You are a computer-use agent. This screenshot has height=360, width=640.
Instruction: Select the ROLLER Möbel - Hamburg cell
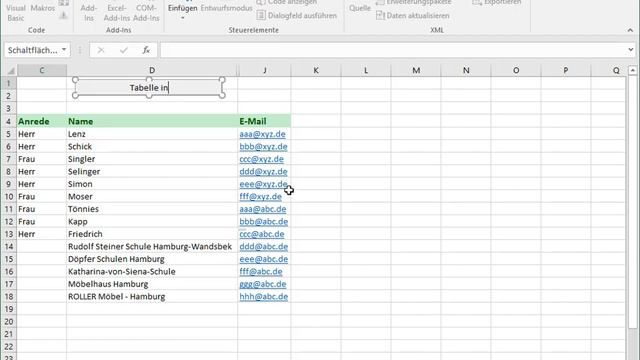click(152, 296)
